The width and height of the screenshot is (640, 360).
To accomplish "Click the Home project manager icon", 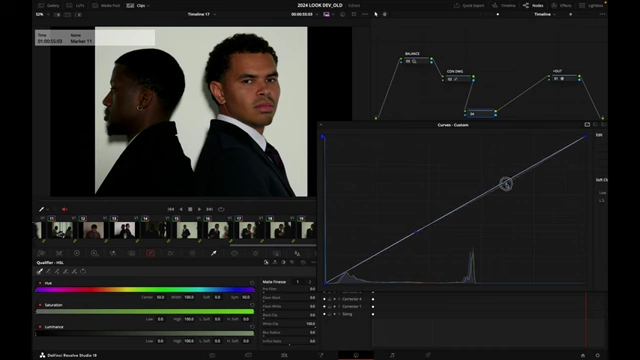I will (x=583, y=356).
